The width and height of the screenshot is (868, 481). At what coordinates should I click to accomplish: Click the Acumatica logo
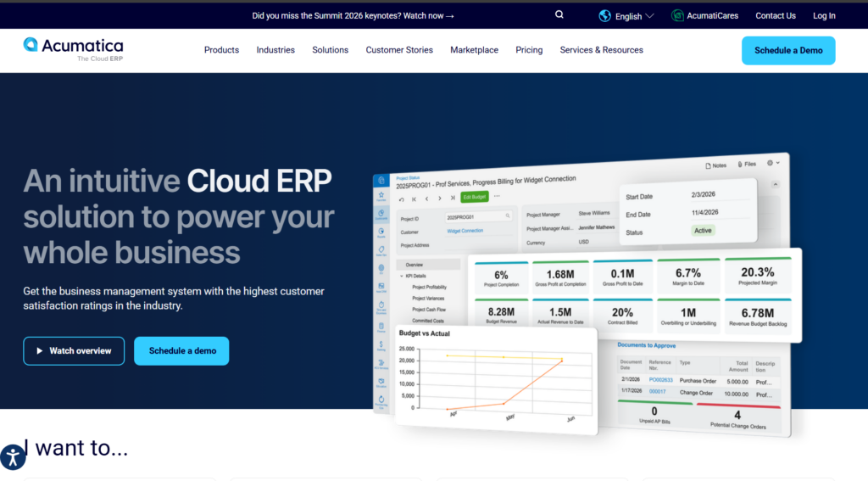tap(74, 50)
